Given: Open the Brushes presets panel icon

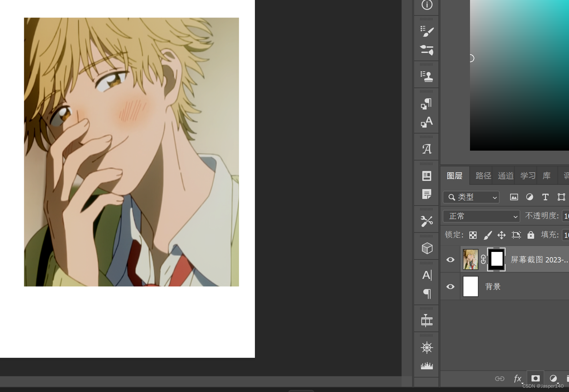Looking at the screenshot, I should click(x=427, y=50).
